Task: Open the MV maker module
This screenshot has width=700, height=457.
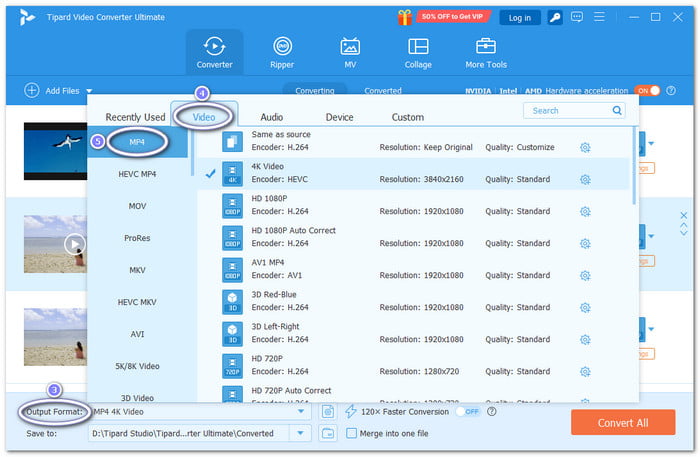Action: coord(350,53)
